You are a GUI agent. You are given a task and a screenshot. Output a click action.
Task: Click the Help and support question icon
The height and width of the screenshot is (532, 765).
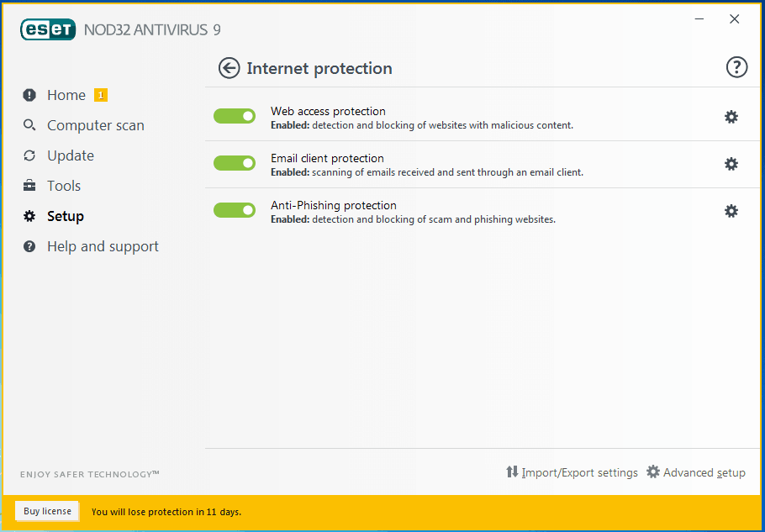[x=29, y=246]
